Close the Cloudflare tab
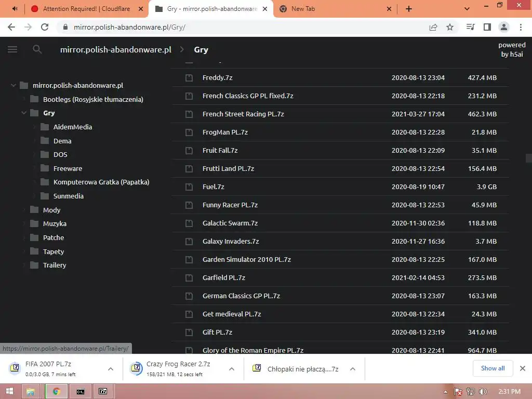Viewport: 532px width, 399px height. click(141, 9)
